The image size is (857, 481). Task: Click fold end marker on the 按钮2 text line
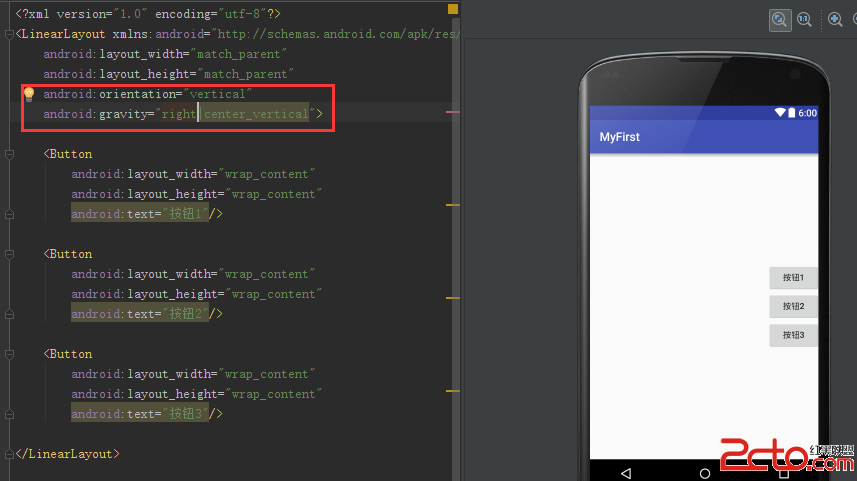coord(9,314)
